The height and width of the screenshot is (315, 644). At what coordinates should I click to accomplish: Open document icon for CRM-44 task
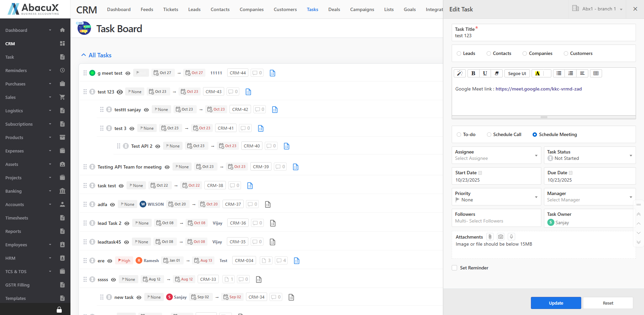coord(273,73)
